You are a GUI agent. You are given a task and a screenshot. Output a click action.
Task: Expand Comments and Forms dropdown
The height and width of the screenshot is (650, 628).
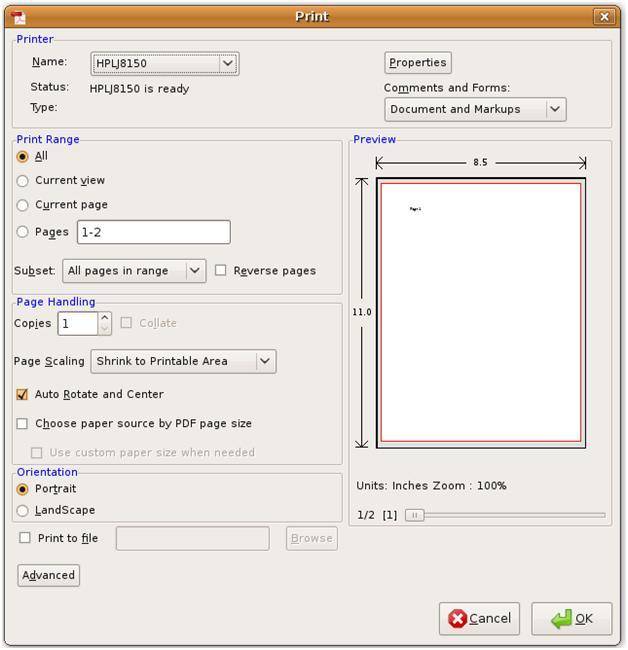click(x=475, y=109)
